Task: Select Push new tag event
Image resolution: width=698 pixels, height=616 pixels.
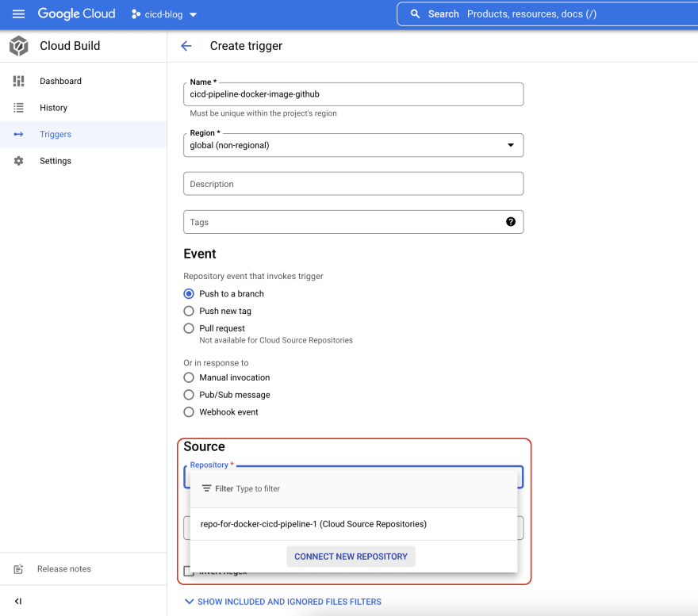Action: tap(189, 311)
